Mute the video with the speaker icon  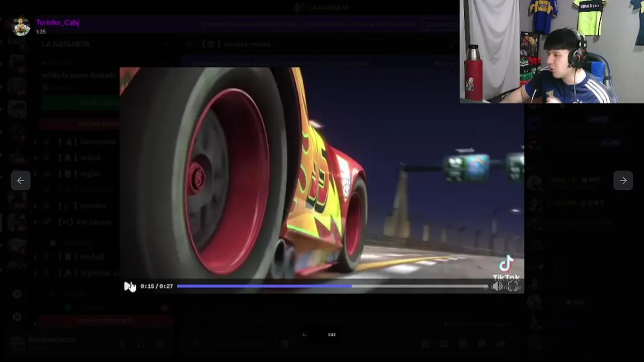497,286
